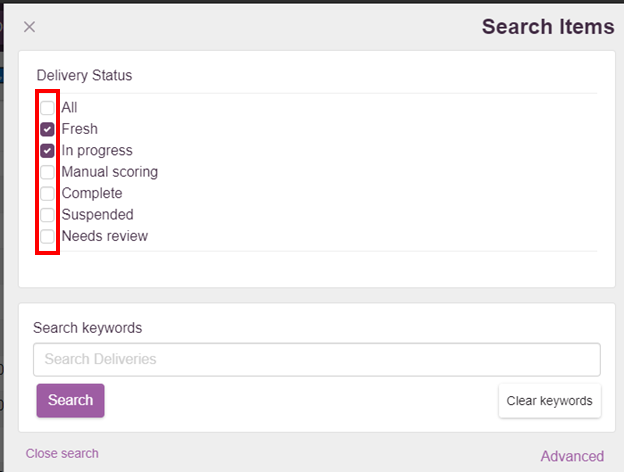This screenshot has height=472, width=624.
Task: Click the Search Items panel title
Action: point(548,27)
